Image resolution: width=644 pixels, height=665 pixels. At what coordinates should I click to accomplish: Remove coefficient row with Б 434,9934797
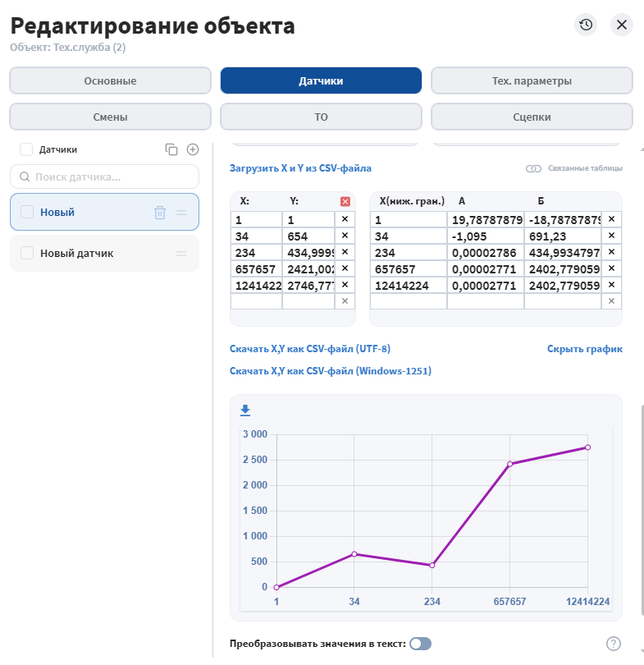pos(611,252)
